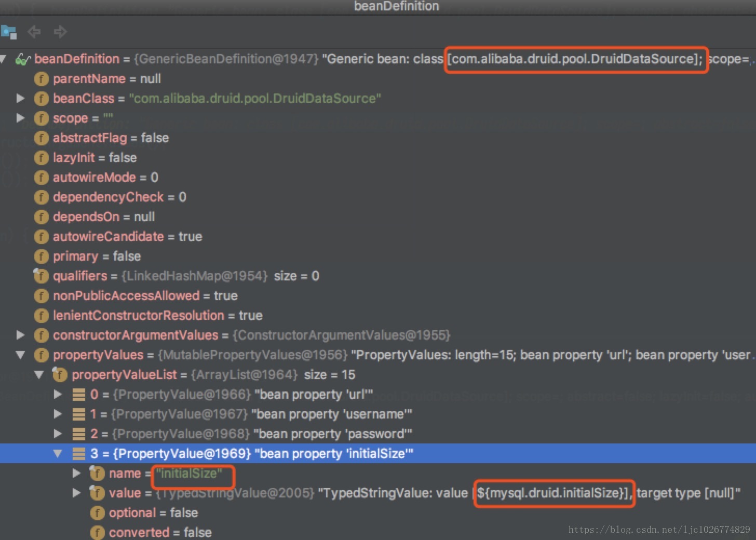756x540 pixels.
Task: Collapse the propertyValues node
Action: pos(20,355)
